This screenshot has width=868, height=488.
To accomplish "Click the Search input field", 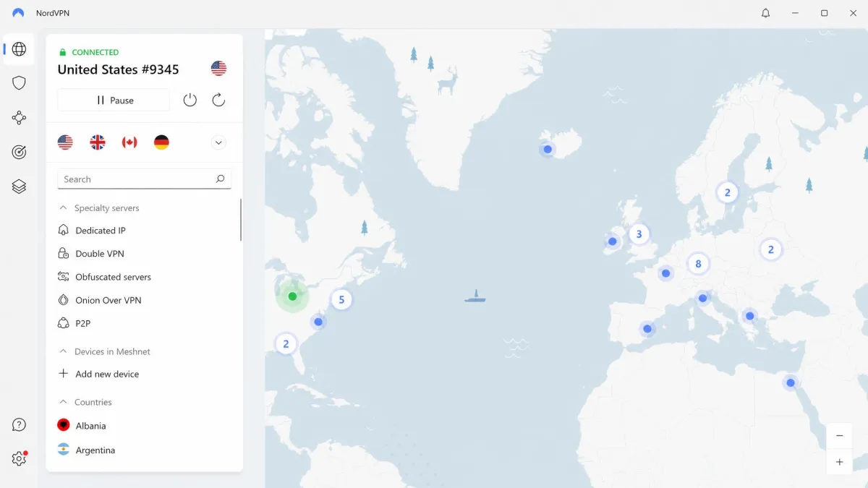I will [x=144, y=179].
